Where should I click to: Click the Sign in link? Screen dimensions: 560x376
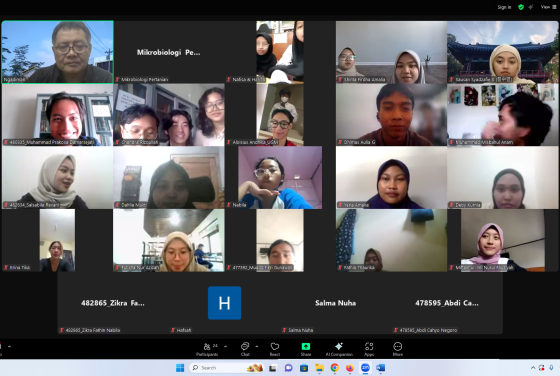(x=504, y=7)
